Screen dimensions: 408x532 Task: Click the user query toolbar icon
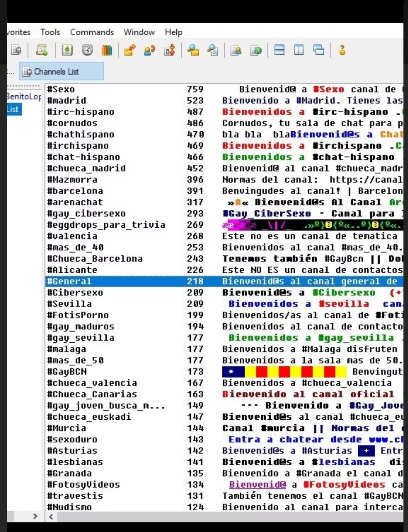pyautogui.click(x=150, y=50)
